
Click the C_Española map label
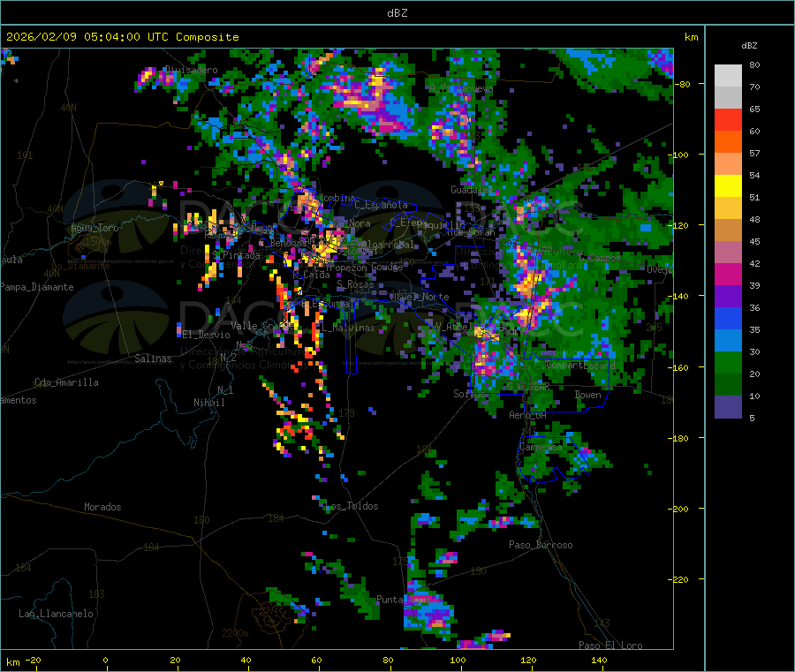coord(382,205)
